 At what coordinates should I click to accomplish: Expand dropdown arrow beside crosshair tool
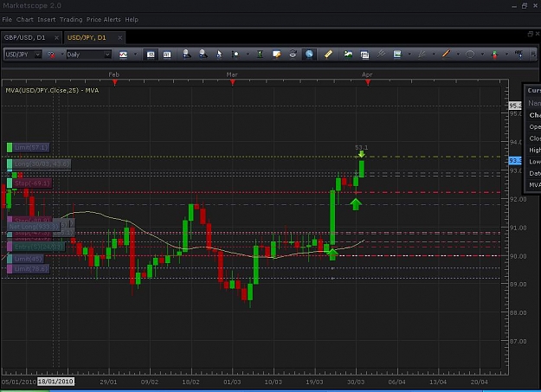pyautogui.click(x=248, y=55)
